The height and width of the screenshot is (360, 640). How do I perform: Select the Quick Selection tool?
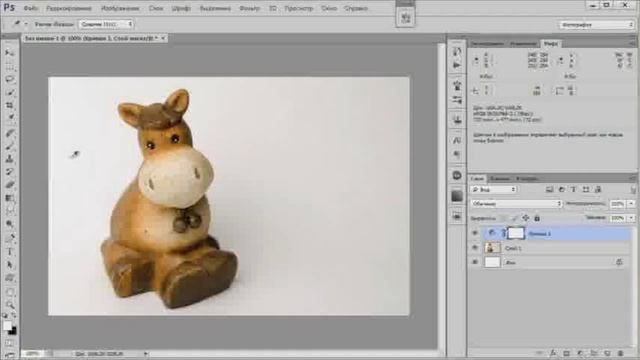[x=10, y=93]
